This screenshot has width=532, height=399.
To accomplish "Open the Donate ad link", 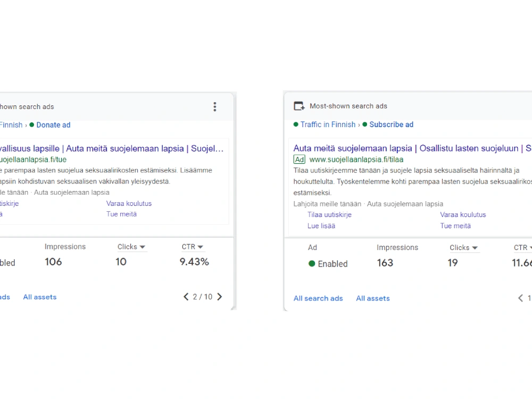I will [53, 125].
